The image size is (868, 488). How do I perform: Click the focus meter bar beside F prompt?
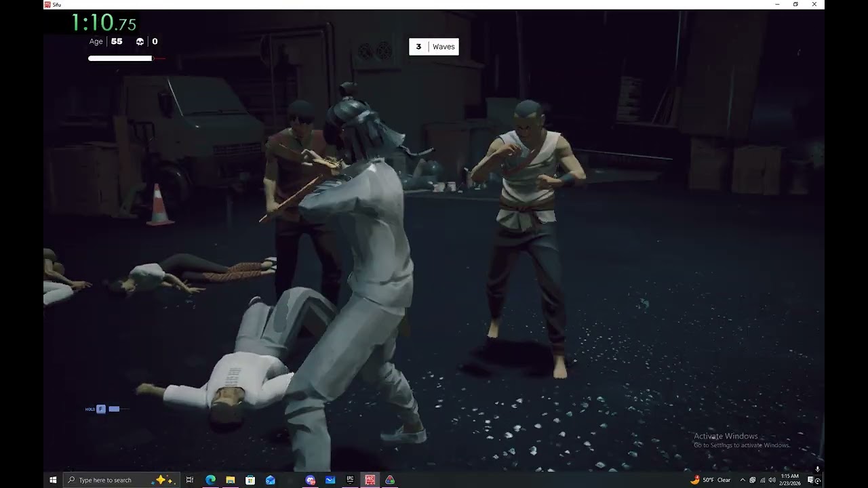click(x=115, y=409)
